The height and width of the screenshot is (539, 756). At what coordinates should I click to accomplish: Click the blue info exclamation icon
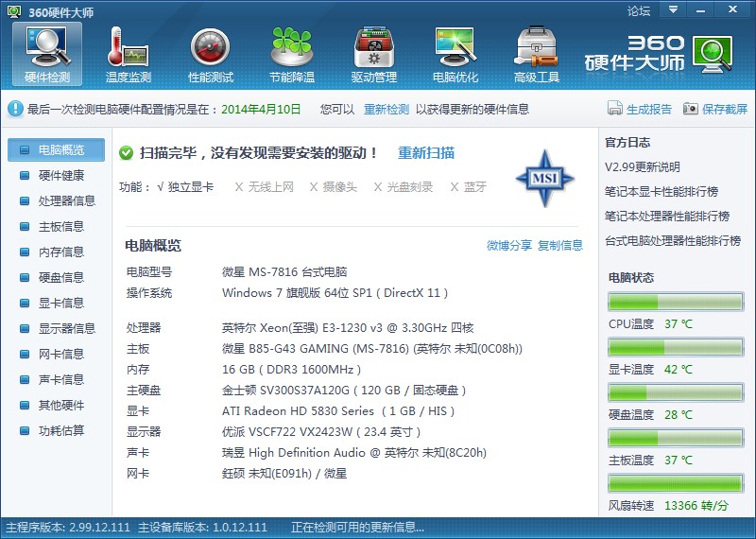click(x=15, y=109)
